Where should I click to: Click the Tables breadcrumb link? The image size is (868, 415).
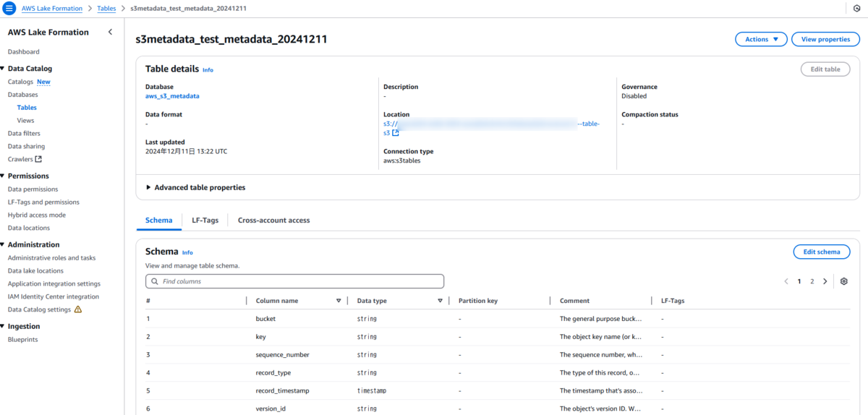tap(106, 8)
